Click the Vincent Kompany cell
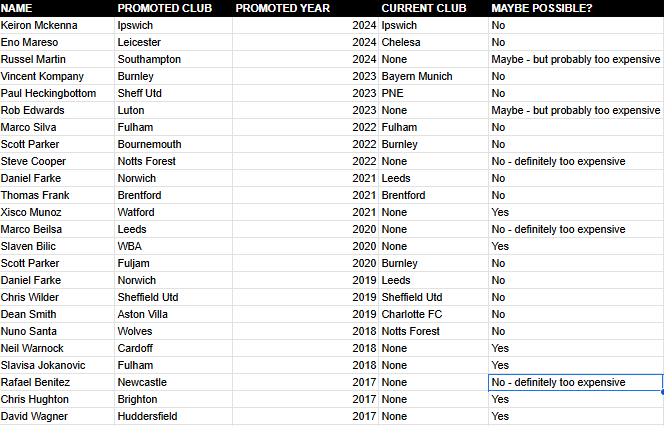 57,76
